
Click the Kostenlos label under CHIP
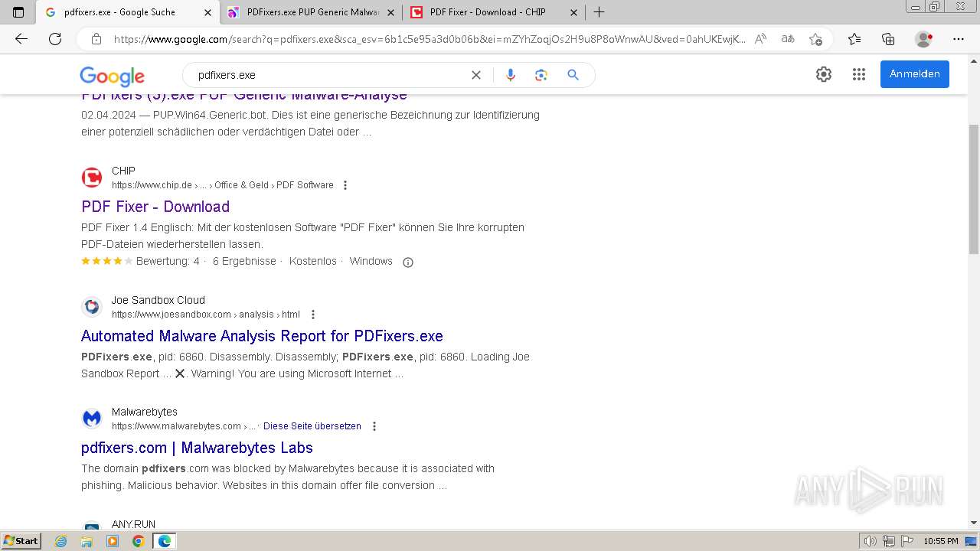(313, 262)
